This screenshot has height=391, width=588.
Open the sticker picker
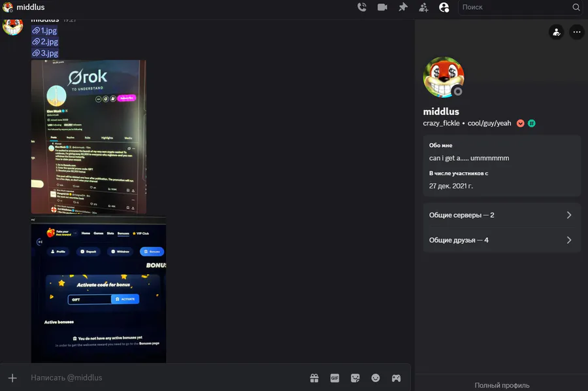355,378
